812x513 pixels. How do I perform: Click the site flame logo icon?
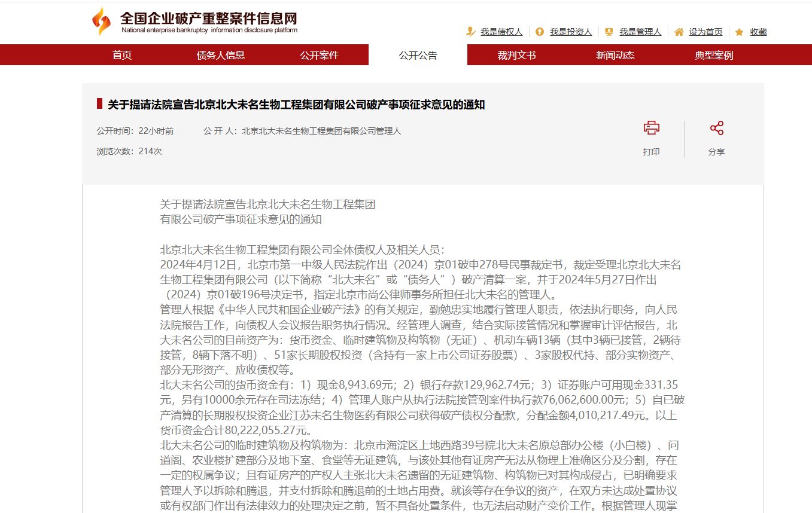(102, 22)
